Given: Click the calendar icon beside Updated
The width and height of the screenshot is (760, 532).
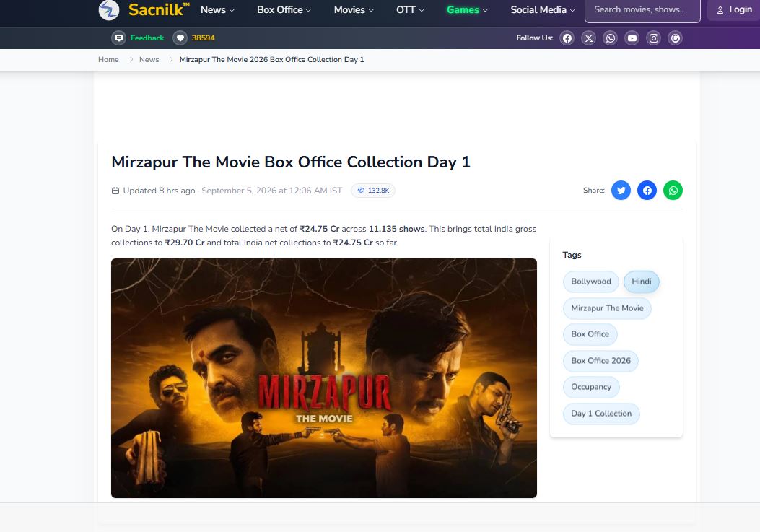Looking at the screenshot, I should 115,191.
